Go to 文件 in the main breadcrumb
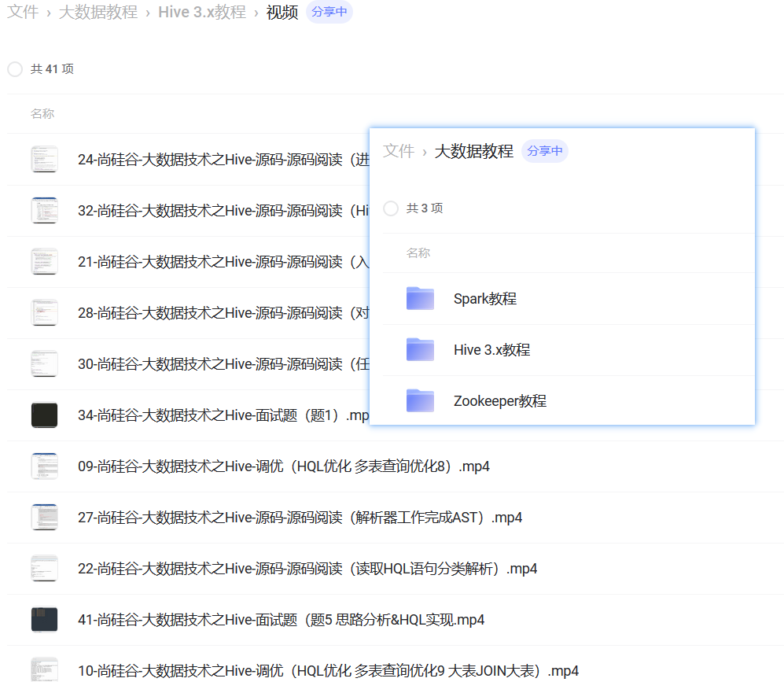784x682 pixels. (x=23, y=12)
